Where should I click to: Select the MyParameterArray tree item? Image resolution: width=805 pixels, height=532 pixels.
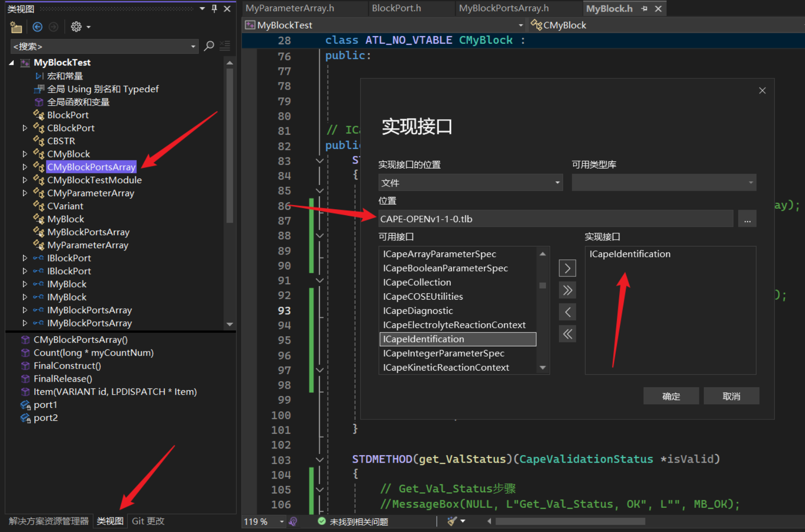point(88,245)
